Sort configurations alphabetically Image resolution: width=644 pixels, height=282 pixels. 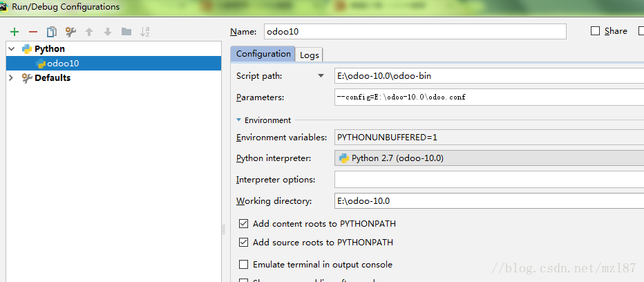[145, 32]
